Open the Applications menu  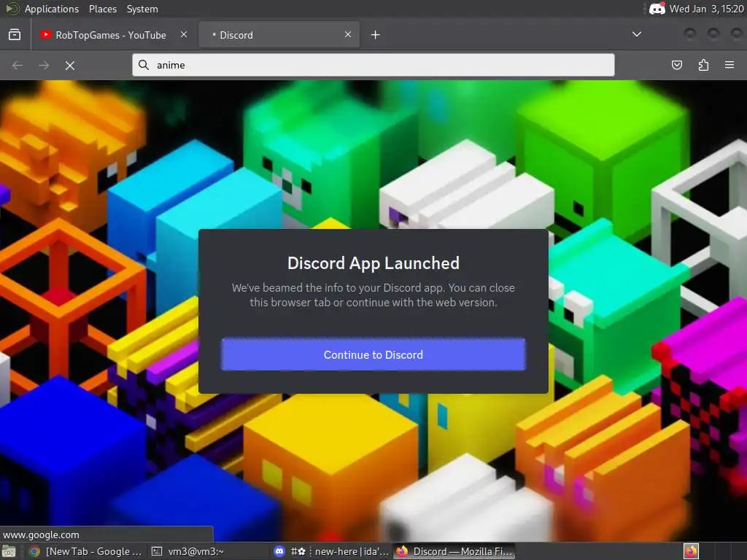click(x=52, y=9)
